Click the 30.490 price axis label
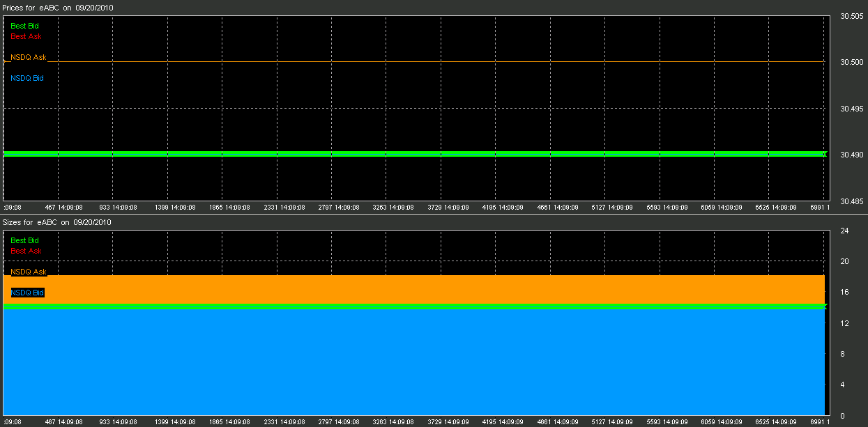The width and height of the screenshot is (868, 427). (x=853, y=155)
